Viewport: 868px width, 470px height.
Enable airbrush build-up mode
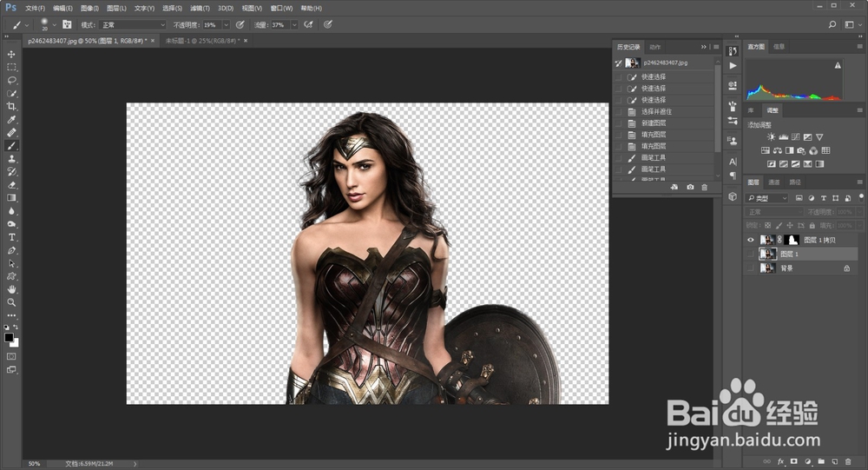tap(308, 24)
